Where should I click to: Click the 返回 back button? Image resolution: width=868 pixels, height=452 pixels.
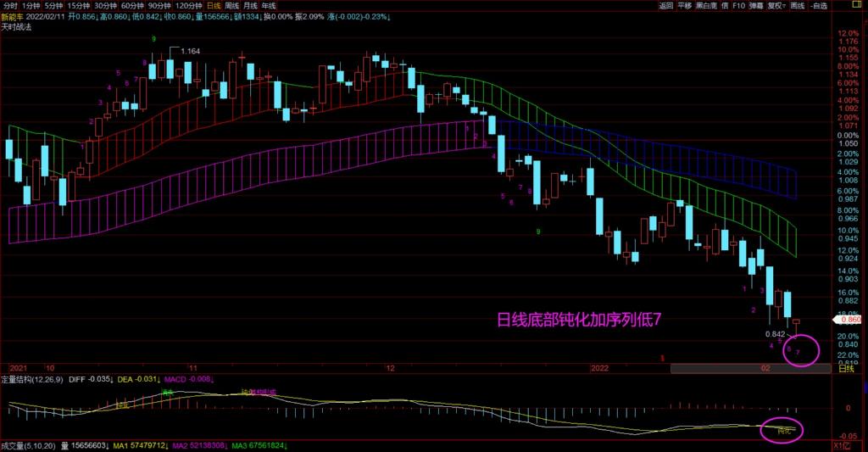pos(665,6)
